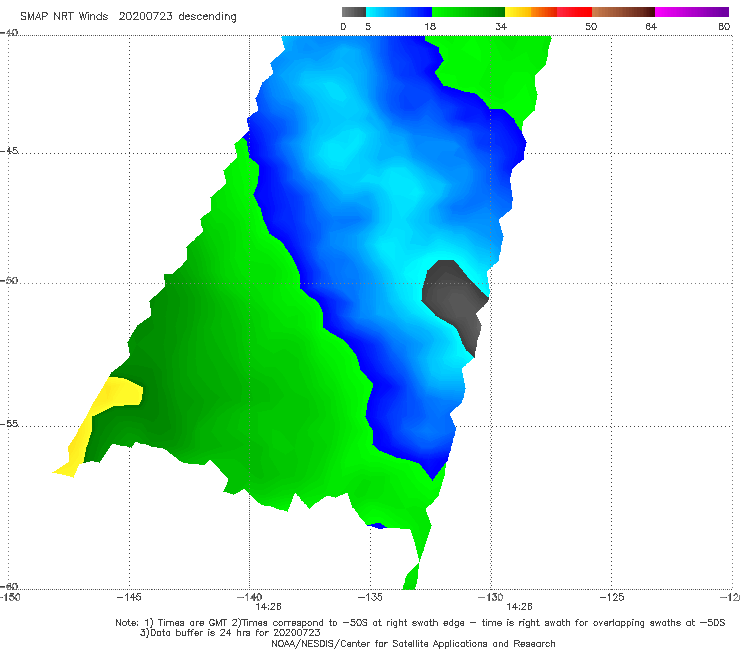Screen dimensions: 740x650
Task: Pick the brown 50–64 color bar segment
Action: (x=623, y=12)
